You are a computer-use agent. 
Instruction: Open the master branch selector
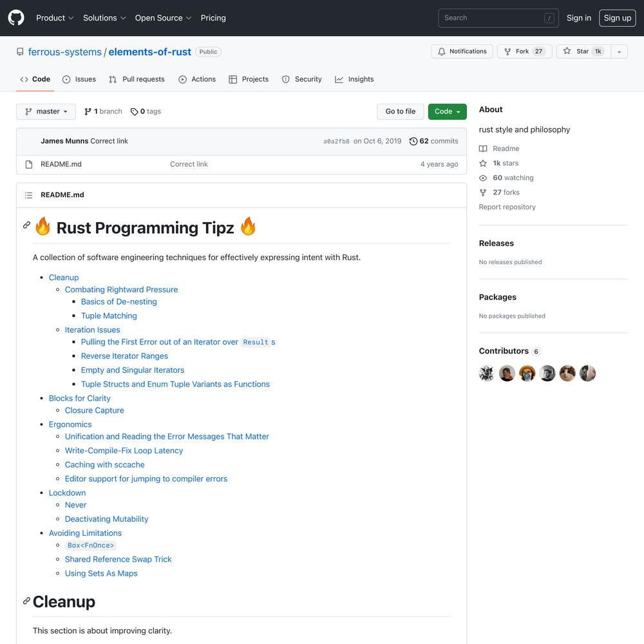coord(46,111)
